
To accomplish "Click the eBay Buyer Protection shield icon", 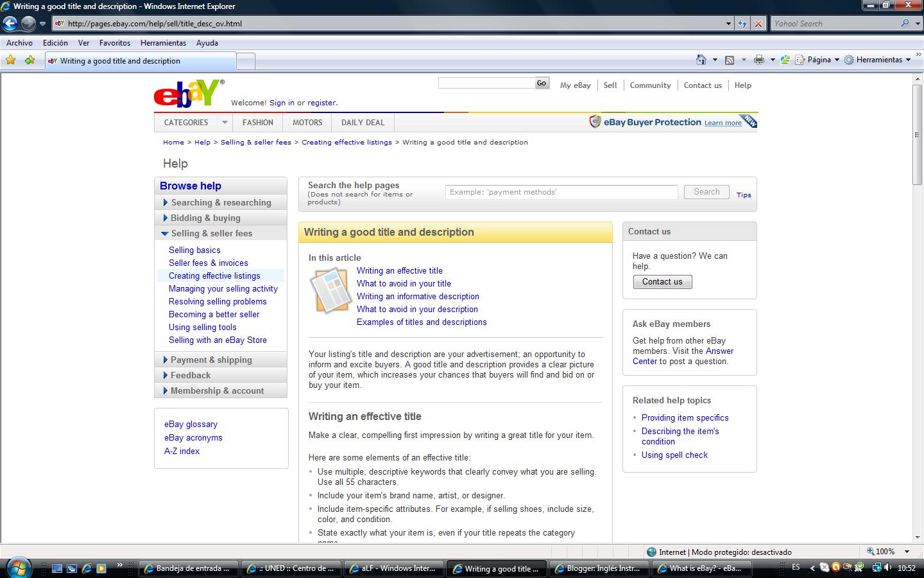I will coord(595,122).
